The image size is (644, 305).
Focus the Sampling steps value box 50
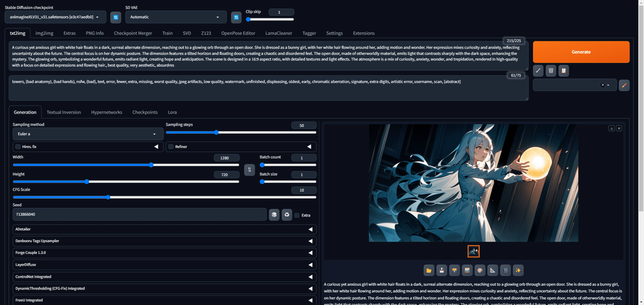pos(303,125)
